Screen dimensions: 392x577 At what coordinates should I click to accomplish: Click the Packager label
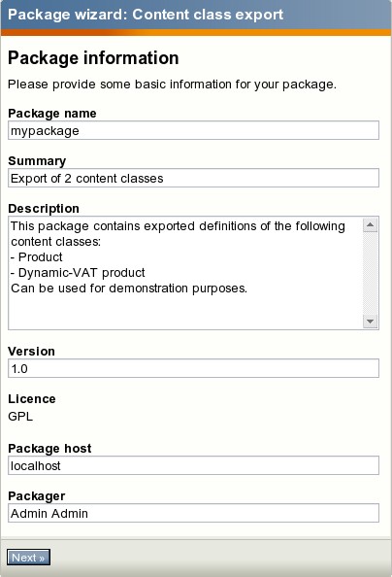[37, 495]
